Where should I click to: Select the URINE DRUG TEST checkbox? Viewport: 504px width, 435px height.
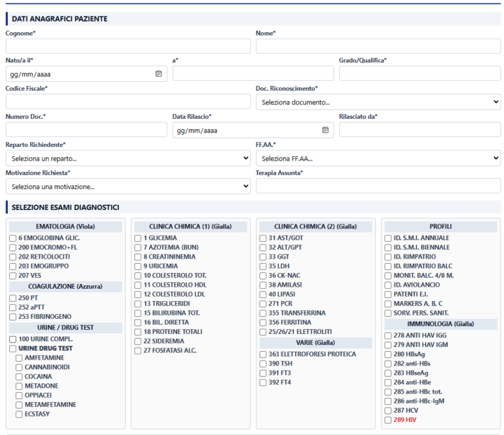[13, 348]
